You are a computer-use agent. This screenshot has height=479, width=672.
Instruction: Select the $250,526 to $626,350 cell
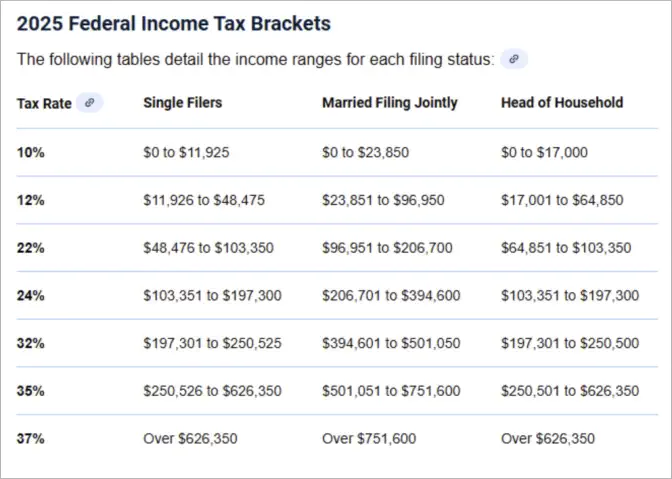212,391
